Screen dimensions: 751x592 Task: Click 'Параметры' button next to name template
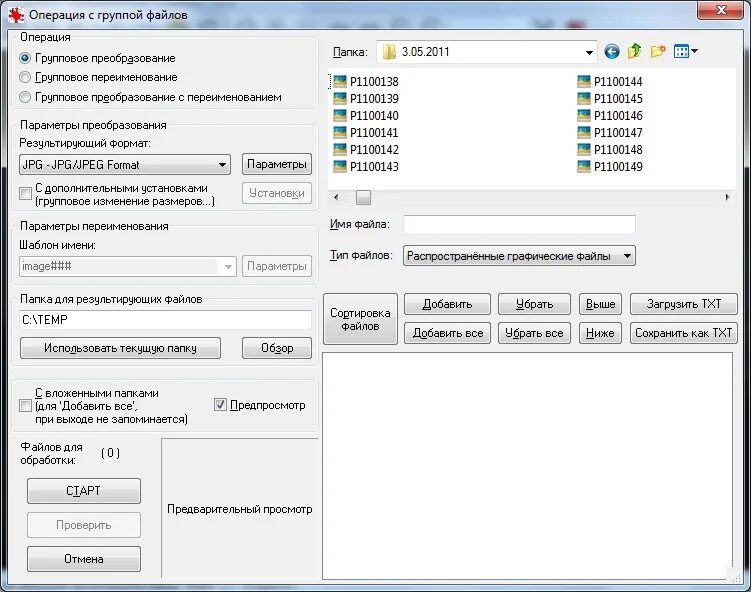click(x=277, y=266)
